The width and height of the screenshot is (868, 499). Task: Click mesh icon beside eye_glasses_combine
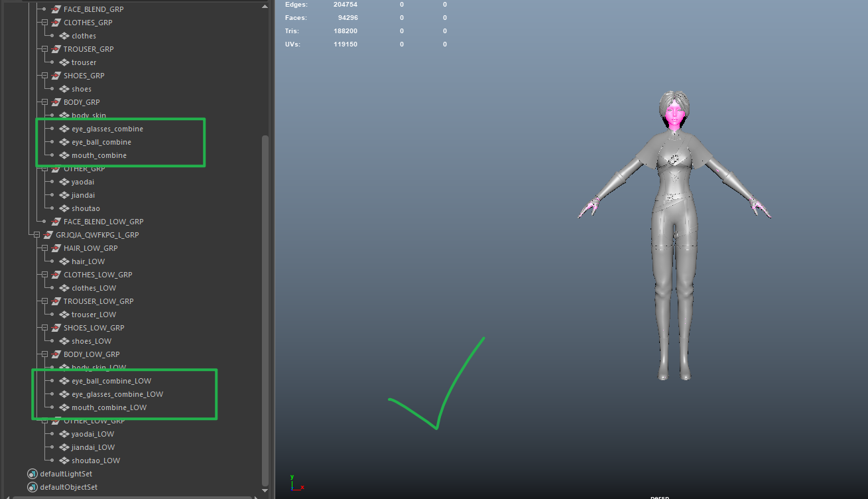[64, 129]
